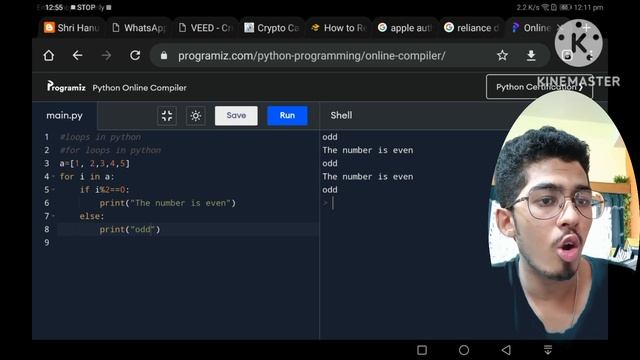Open the reliance browser tab
640x360 pixels.
click(x=472, y=28)
